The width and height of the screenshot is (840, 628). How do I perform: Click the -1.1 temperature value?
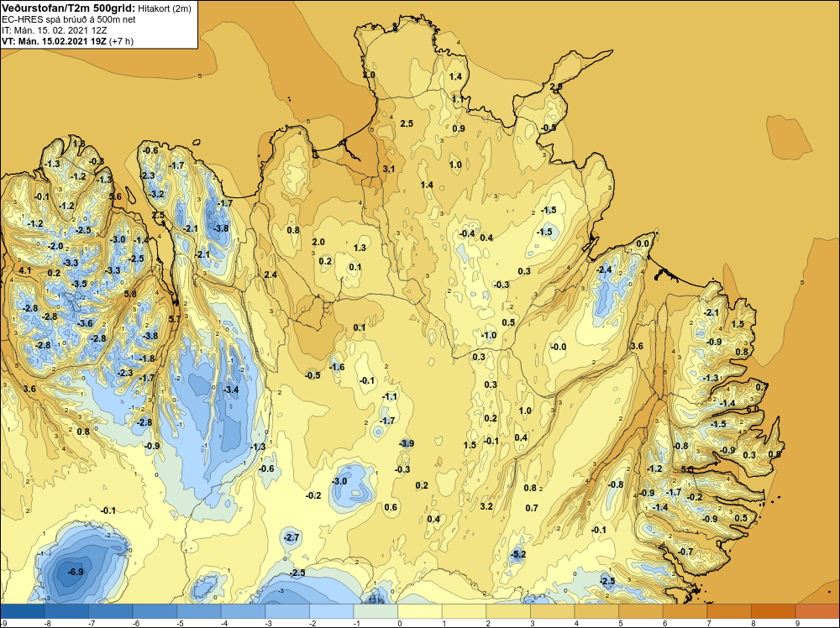(390, 397)
